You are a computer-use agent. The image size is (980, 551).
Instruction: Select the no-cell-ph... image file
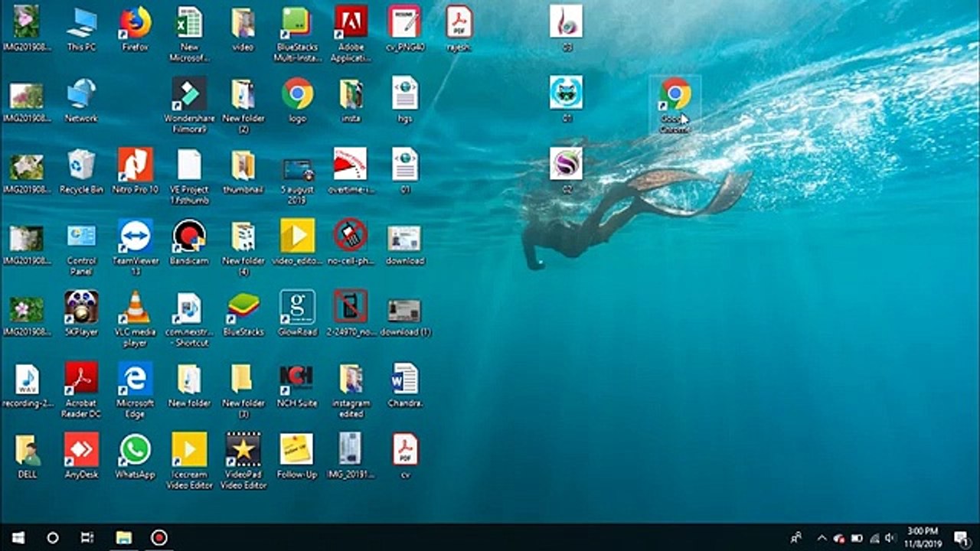point(351,243)
